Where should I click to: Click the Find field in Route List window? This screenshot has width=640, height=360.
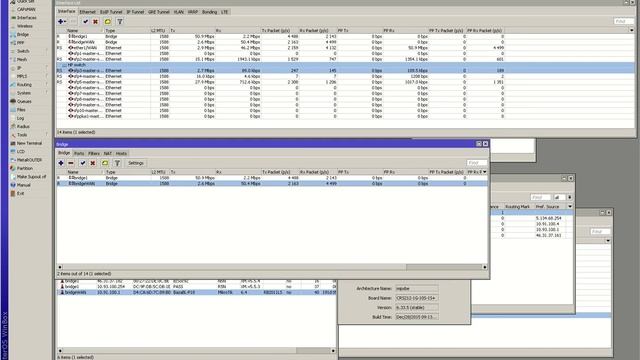pos(540,197)
